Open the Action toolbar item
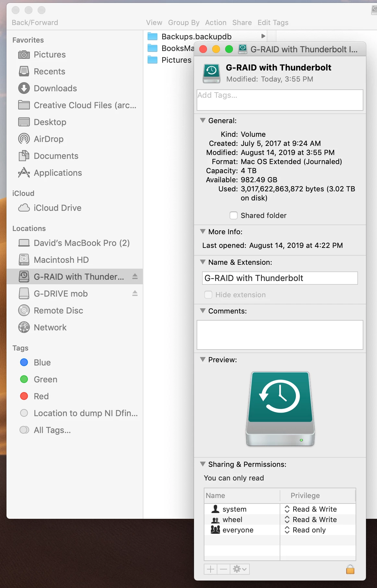Image resolution: width=377 pixels, height=588 pixels. pos(216,22)
